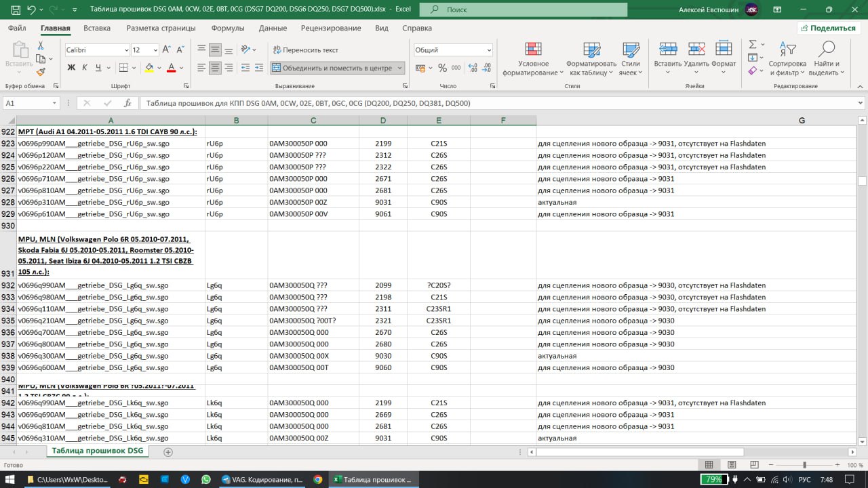Open the font size 12 dropdown
Viewport: 868px width, 488px height.
[x=155, y=50]
